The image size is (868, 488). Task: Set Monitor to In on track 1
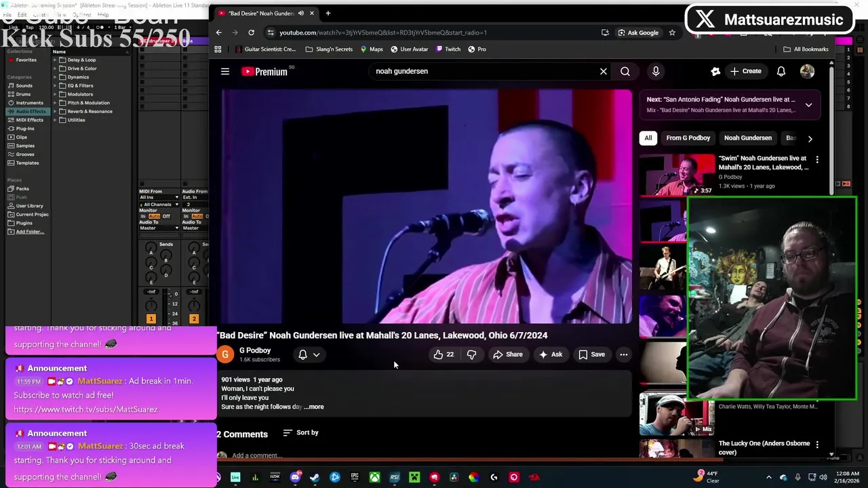click(143, 216)
